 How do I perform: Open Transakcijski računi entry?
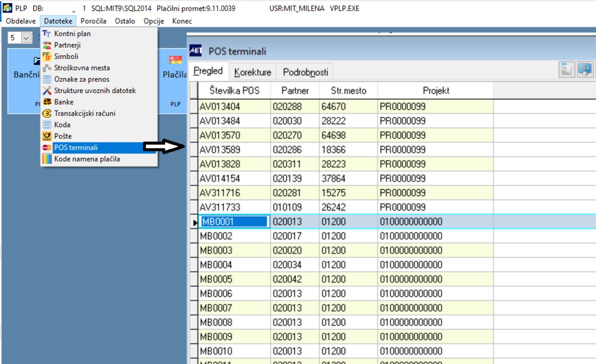coord(85,113)
